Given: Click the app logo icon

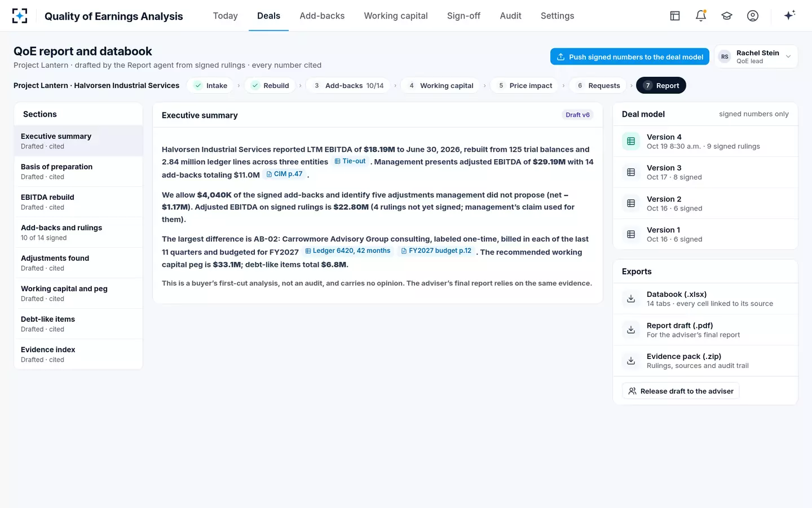Looking at the screenshot, I should tap(20, 16).
